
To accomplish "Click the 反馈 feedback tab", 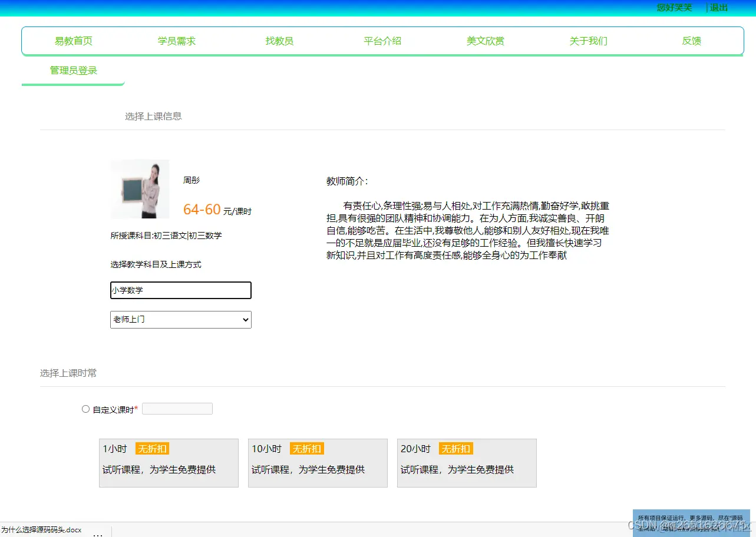I will [x=691, y=41].
